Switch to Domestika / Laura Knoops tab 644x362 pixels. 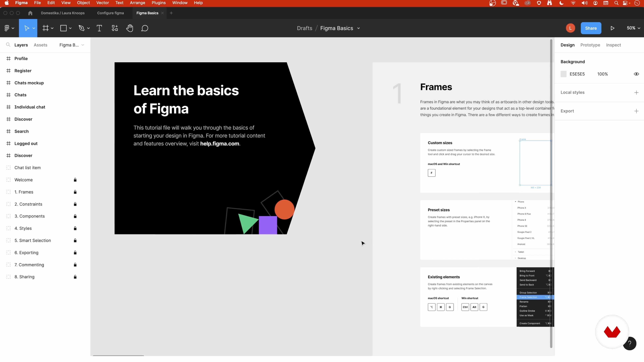[x=63, y=13]
